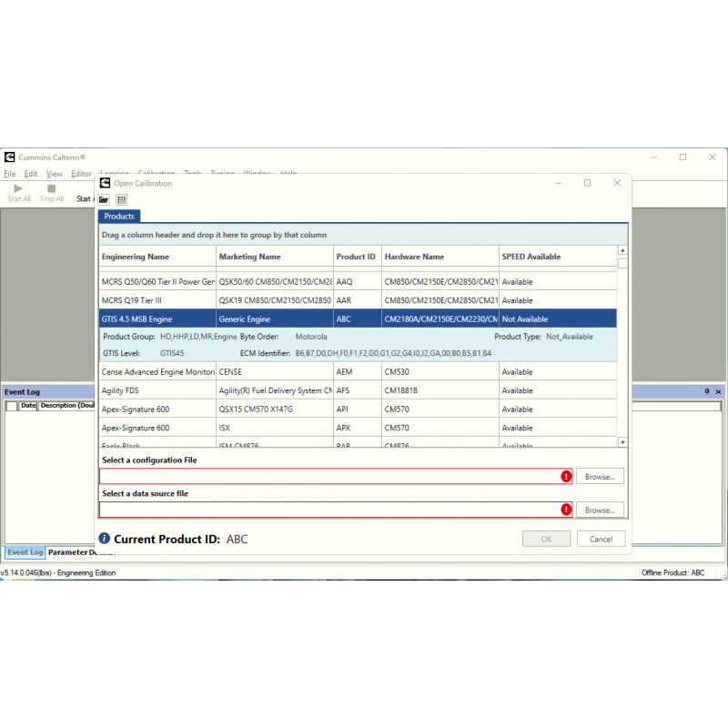Browse for a configuration file
The height and width of the screenshot is (728, 728).
point(600,476)
